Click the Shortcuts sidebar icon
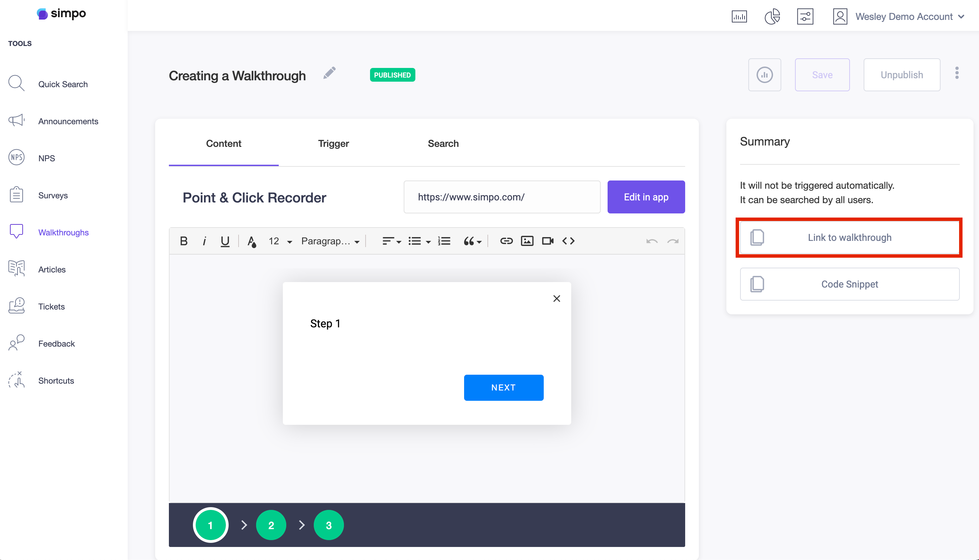Viewport: 979px width, 560px height. coord(16,380)
